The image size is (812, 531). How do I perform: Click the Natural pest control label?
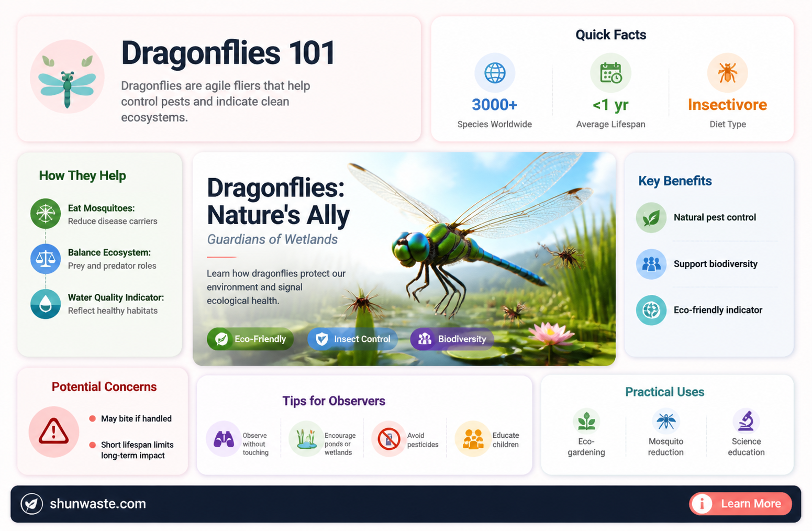(x=715, y=217)
